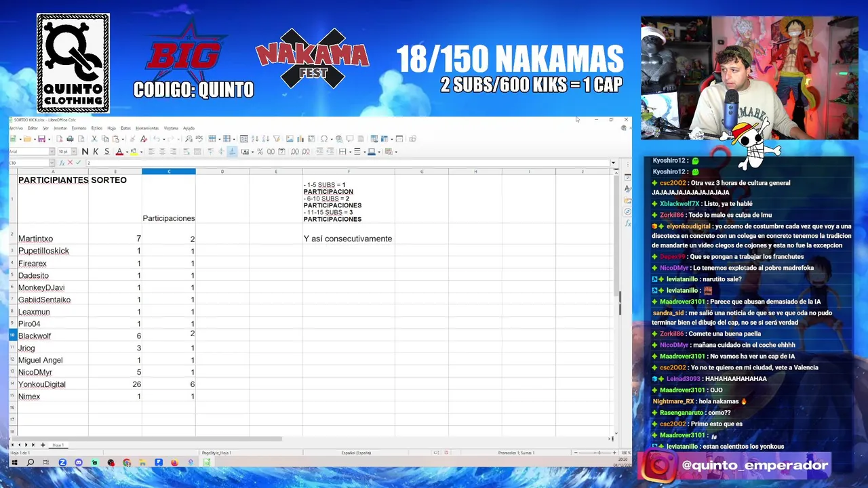868x488 pixels.
Task: Sort ascending icon in toolbar
Action: pyautogui.click(x=255, y=139)
